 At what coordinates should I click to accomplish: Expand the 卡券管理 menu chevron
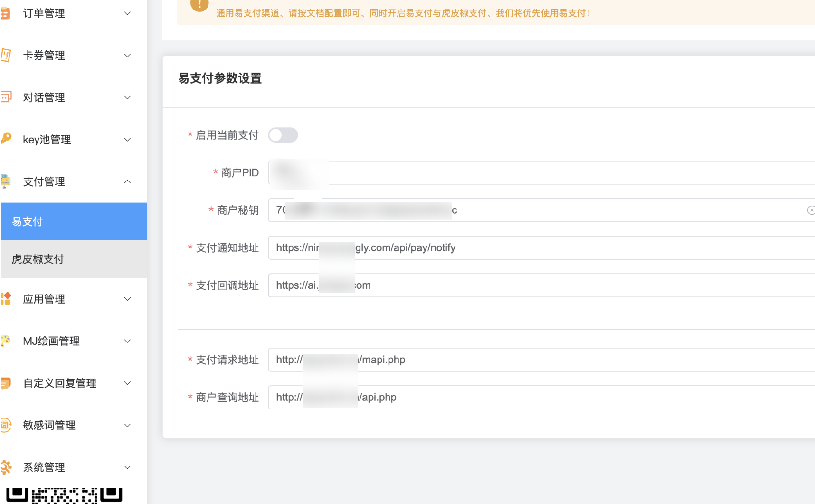(x=127, y=56)
